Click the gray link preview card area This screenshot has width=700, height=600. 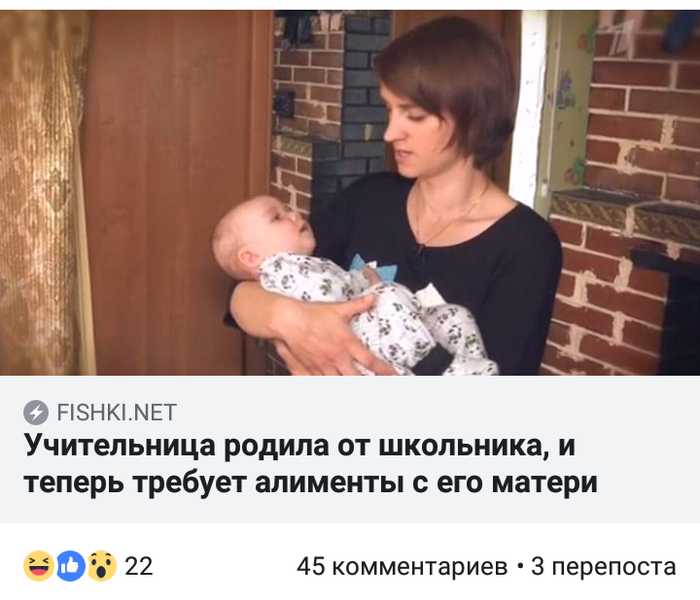350,449
